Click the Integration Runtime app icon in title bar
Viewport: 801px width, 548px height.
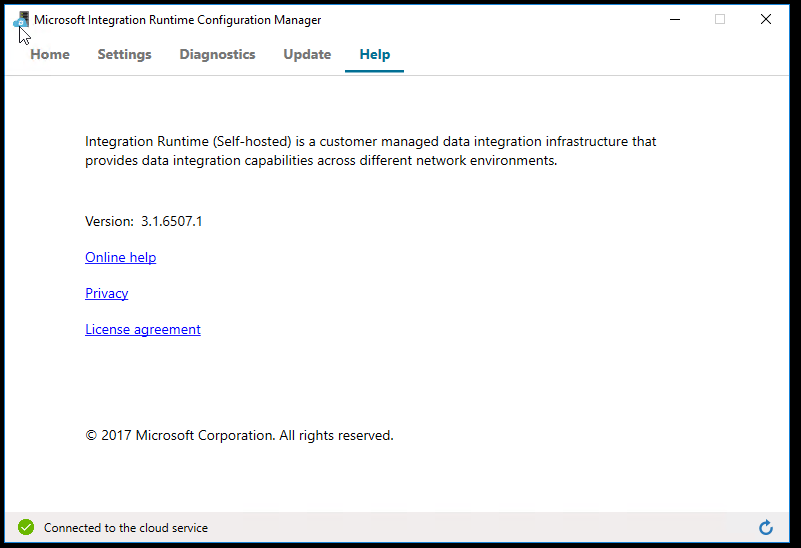[21, 20]
